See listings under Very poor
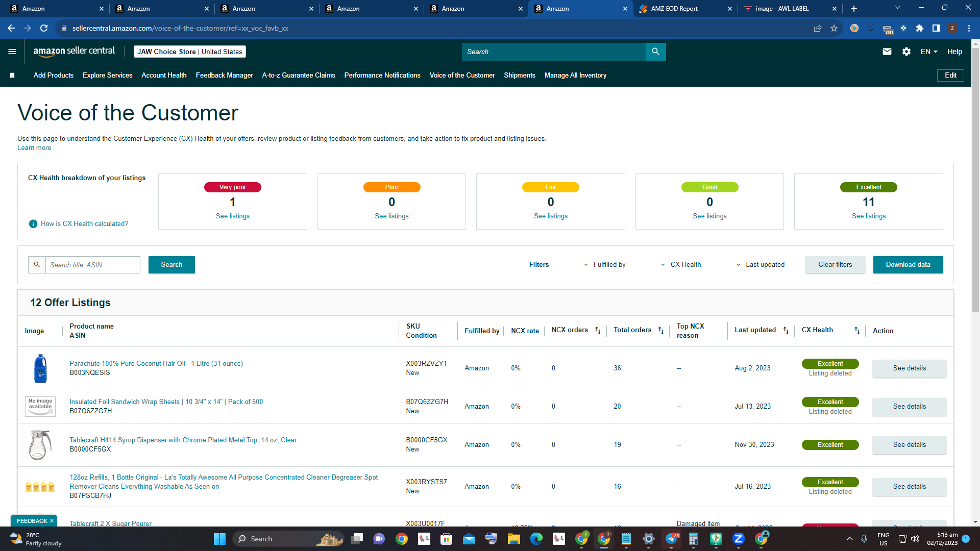 233,216
